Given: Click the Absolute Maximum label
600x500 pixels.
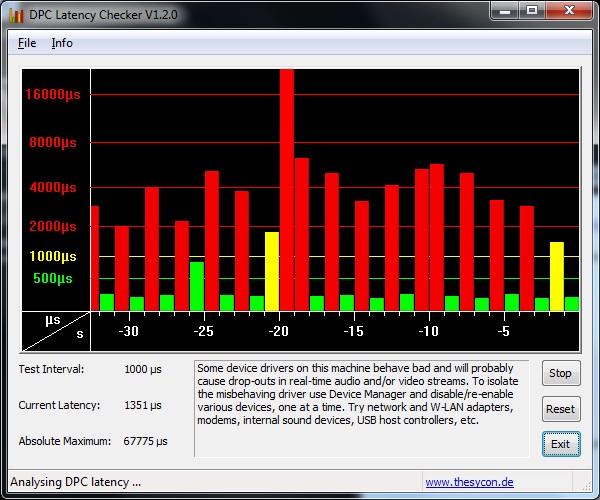Looking at the screenshot, I should (65, 441).
